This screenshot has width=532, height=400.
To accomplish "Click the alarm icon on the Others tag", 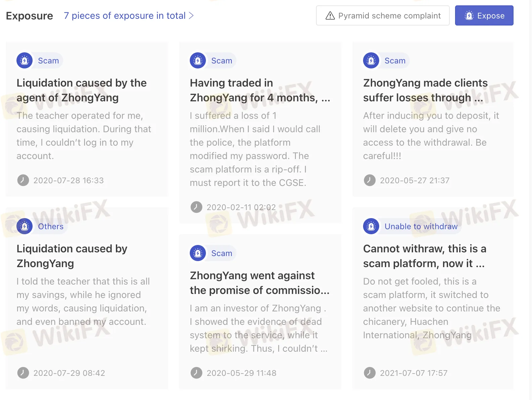I will (24, 226).
